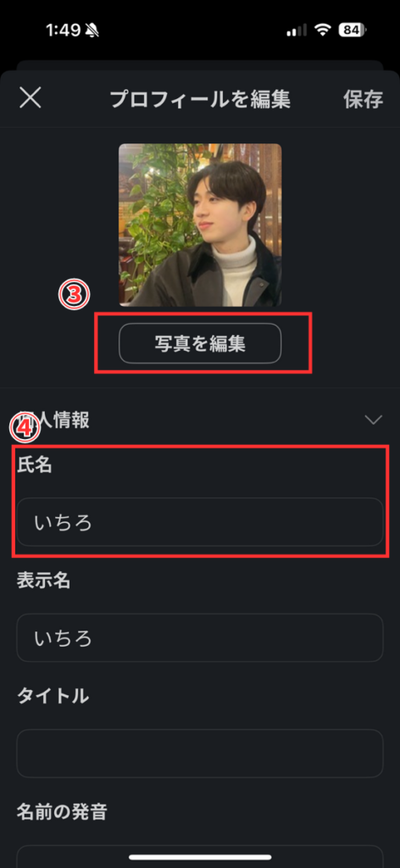Tap the home indicator bar at the screen bottom
The image size is (400, 868).
coord(200,857)
